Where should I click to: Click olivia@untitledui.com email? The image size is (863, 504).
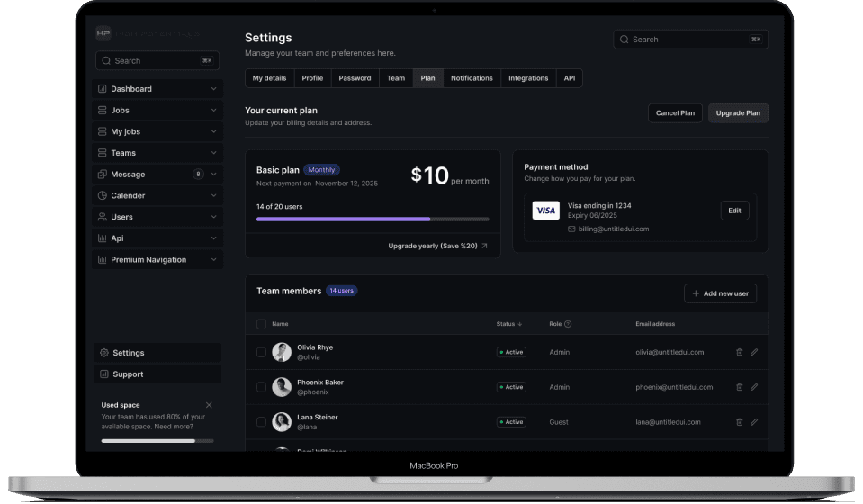[x=670, y=352]
